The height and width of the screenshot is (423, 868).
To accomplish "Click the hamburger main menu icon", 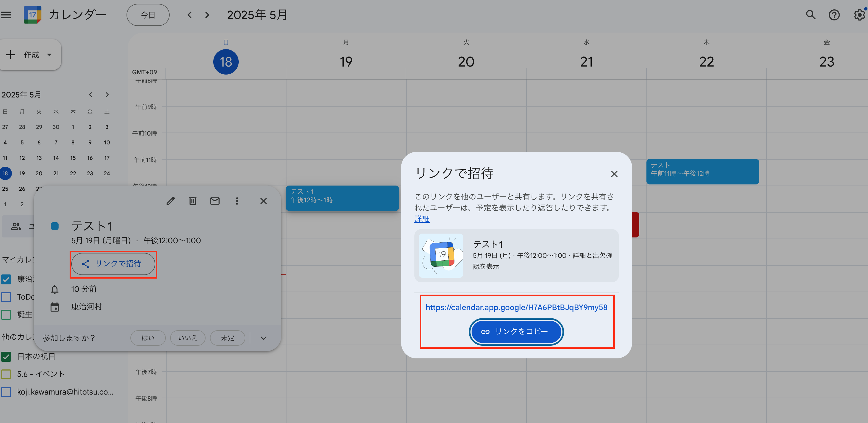I will tap(6, 15).
